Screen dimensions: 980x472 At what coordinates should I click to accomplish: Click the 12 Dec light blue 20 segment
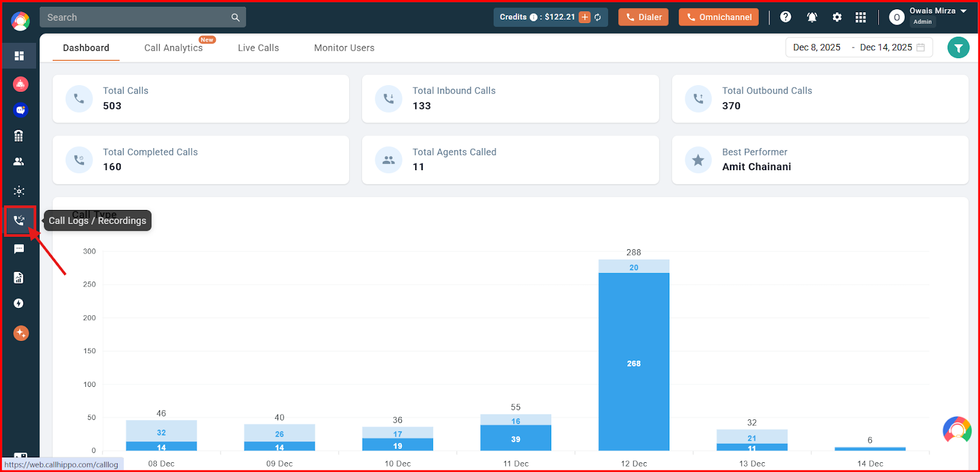(634, 266)
